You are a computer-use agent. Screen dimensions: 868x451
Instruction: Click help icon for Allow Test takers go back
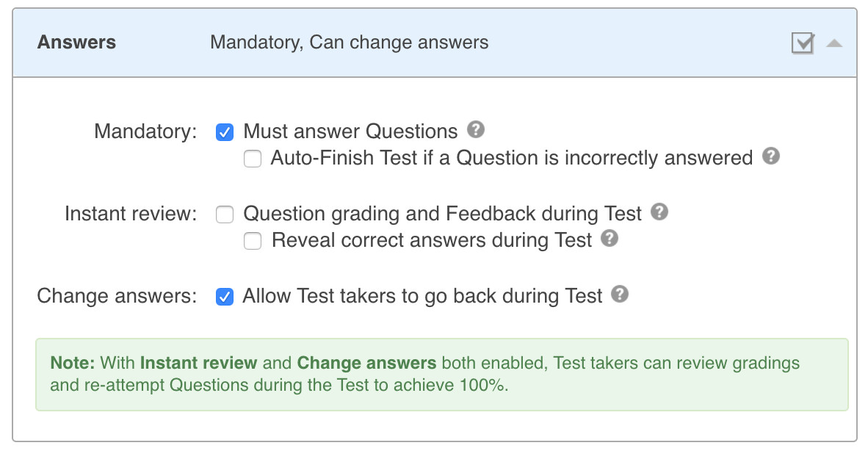click(x=621, y=295)
